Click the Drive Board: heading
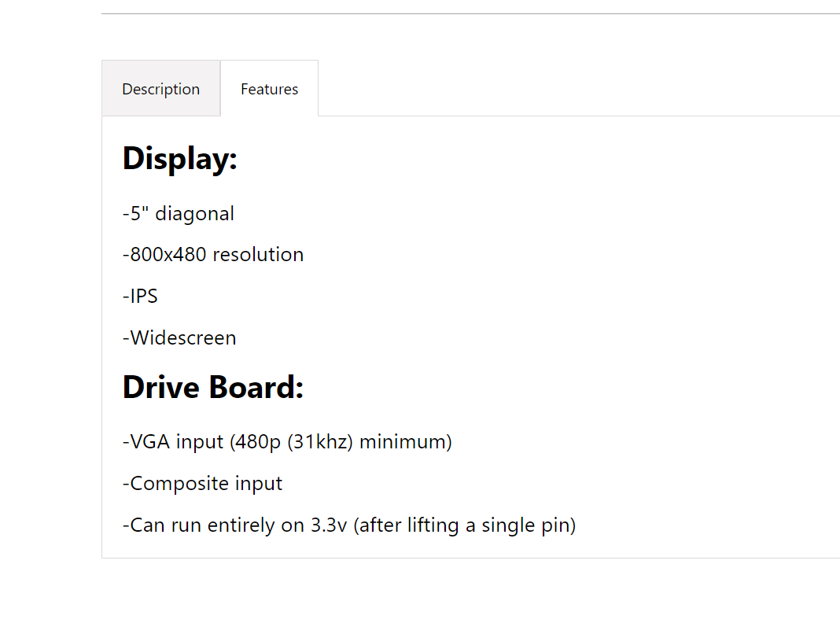The width and height of the screenshot is (840, 634). [x=212, y=387]
